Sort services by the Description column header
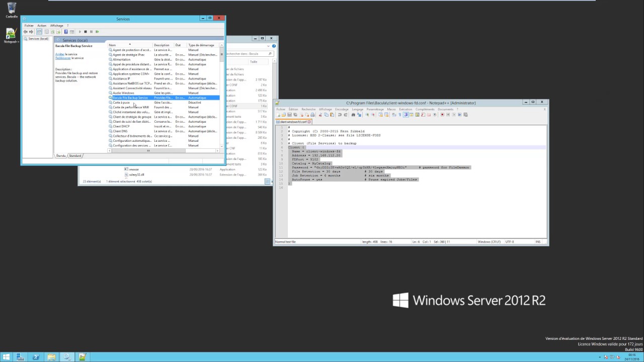 pos(163,45)
